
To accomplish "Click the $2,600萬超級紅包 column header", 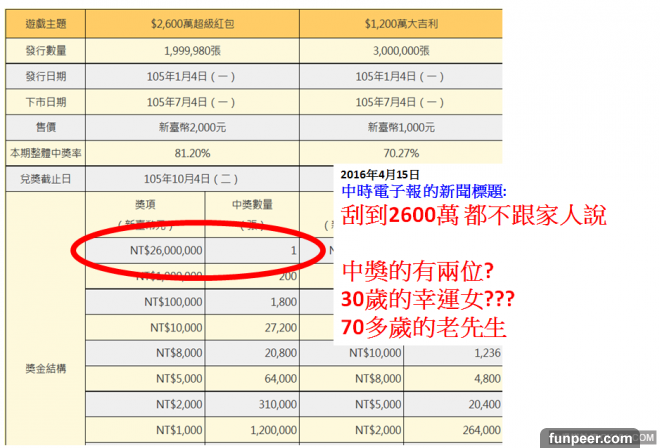I will click(191, 20).
